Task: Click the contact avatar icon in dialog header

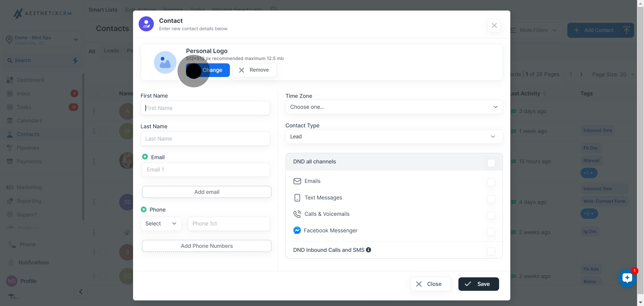Action: pyautogui.click(x=146, y=24)
